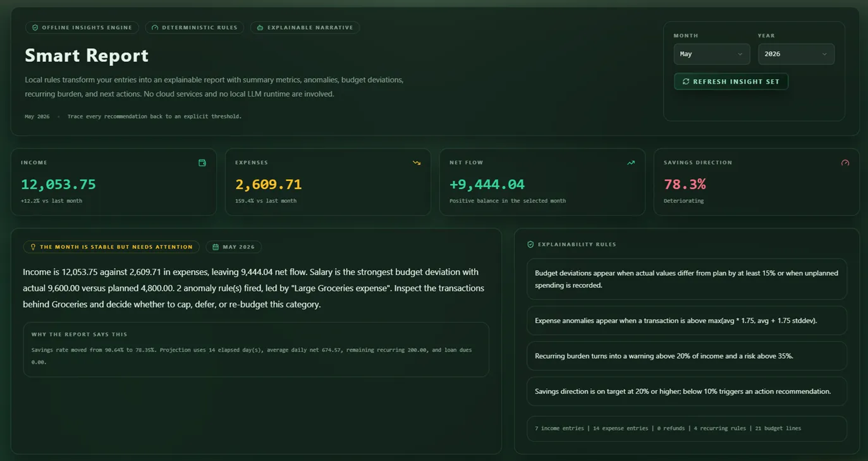The height and width of the screenshot is (461, 868).
Task: Click the MONTH field label
Action: [x=686, y=36]
